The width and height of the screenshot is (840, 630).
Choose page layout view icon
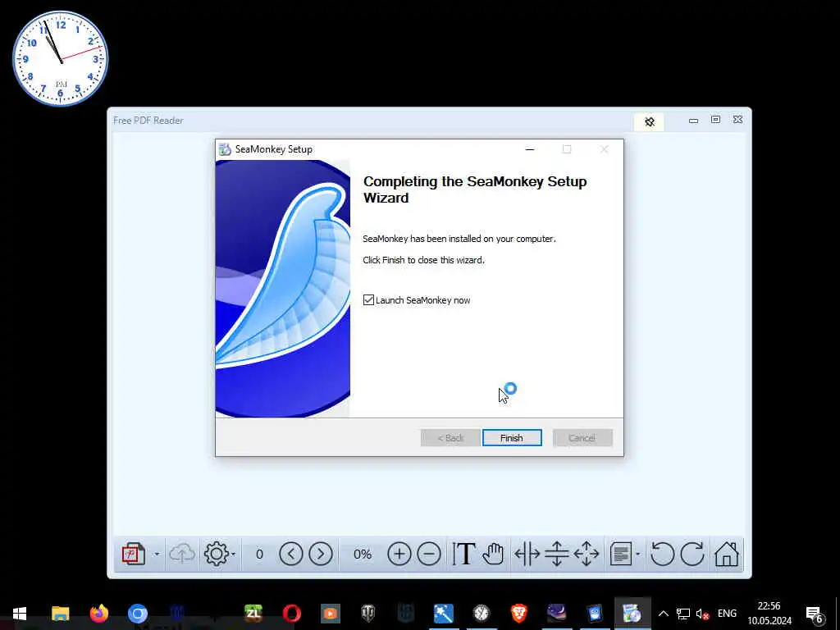622,554
